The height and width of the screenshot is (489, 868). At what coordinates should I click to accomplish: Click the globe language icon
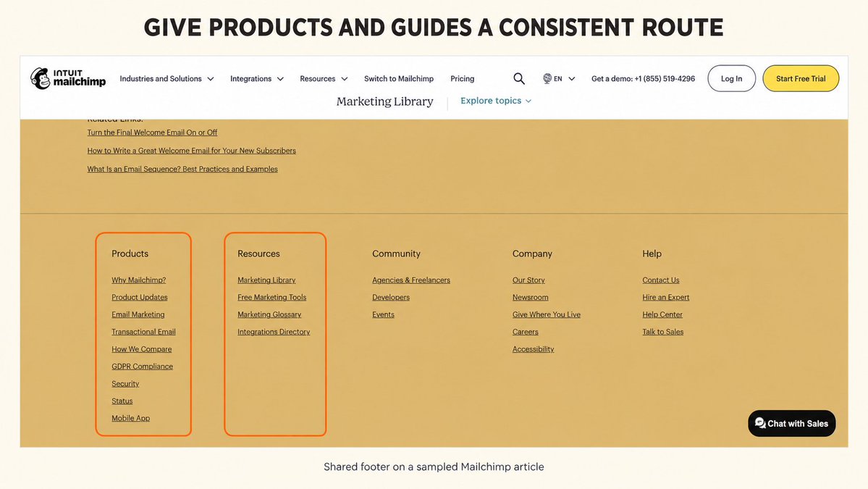[547, 79]
